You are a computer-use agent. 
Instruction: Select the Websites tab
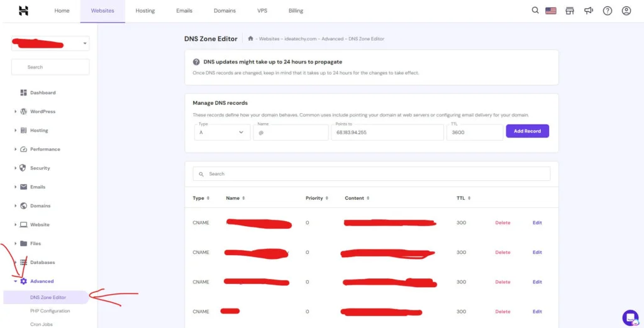click(x=103, y=11)
